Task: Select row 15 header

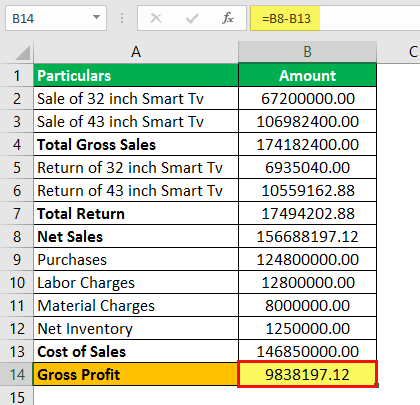Action: coord(17,396)
